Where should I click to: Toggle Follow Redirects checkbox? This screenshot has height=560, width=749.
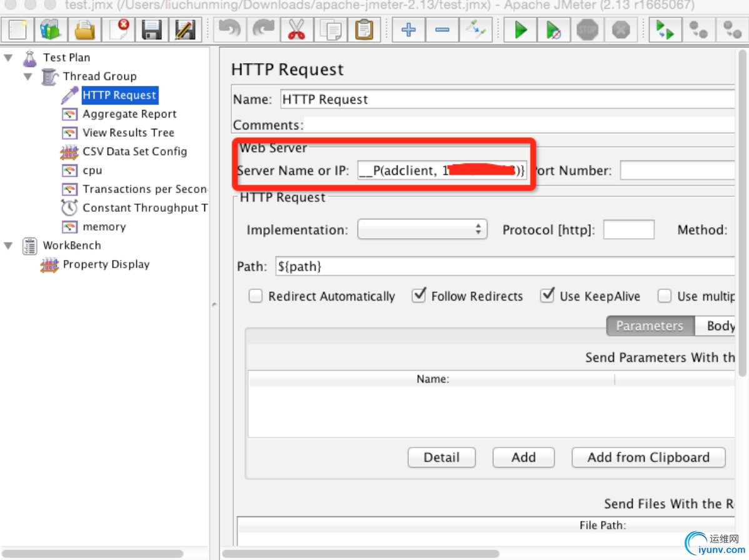pyautogui.click(x=419, y=296)
